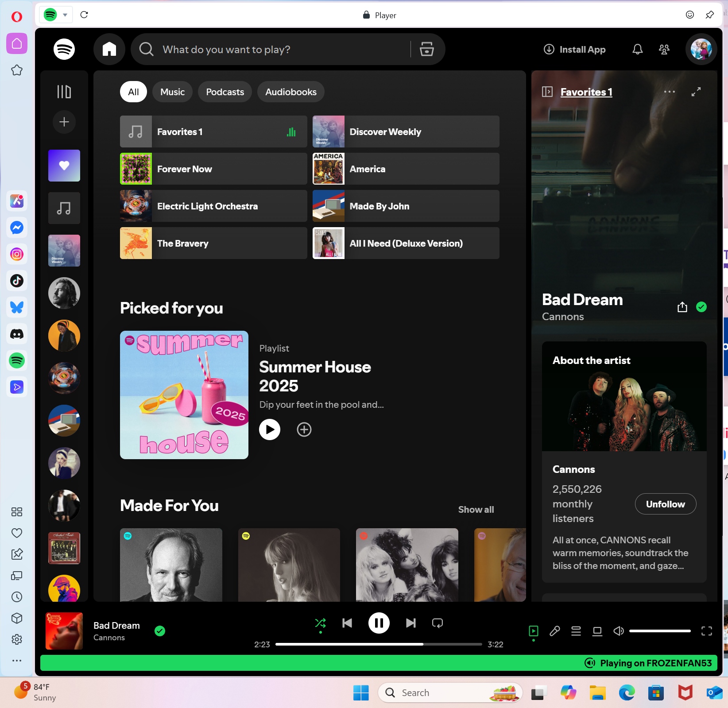The height and width of the screenshot is (708, 728).
Task: Click the Spotify logo in top bar
Action: pyautogui.click(x=64, y=49)
